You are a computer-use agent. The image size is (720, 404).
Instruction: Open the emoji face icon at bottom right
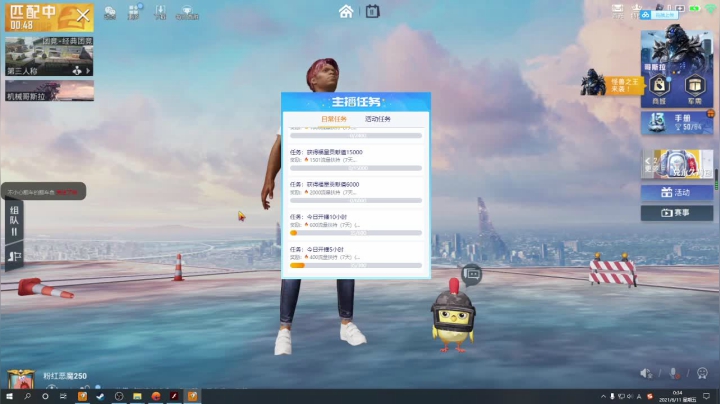702,373
